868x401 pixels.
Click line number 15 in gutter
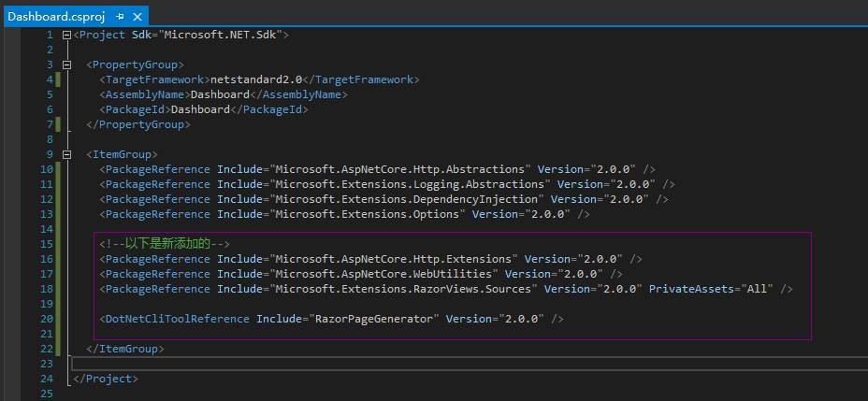click(x=46, y=244)
